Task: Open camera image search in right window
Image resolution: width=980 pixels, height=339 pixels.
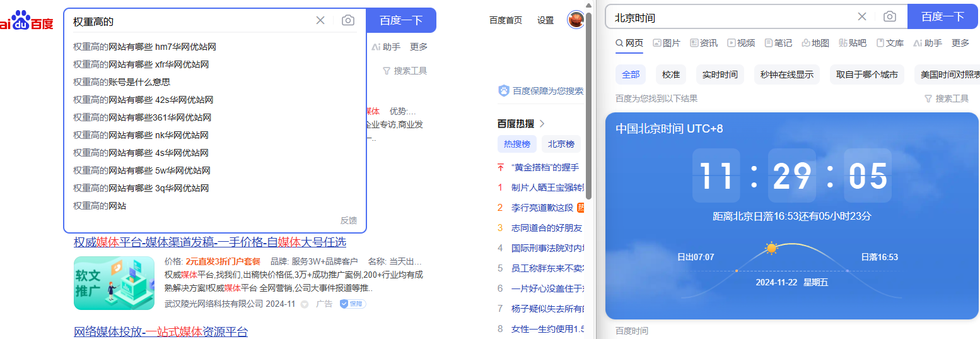Action: coord(890,16)
